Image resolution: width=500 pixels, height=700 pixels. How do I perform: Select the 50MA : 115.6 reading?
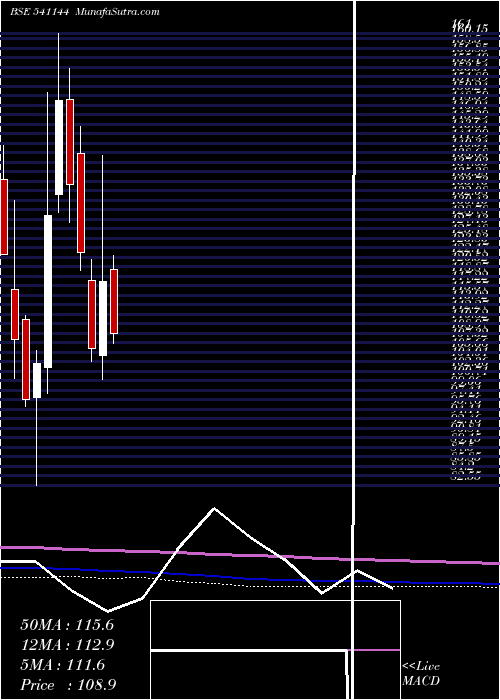[x=67, y=625]
